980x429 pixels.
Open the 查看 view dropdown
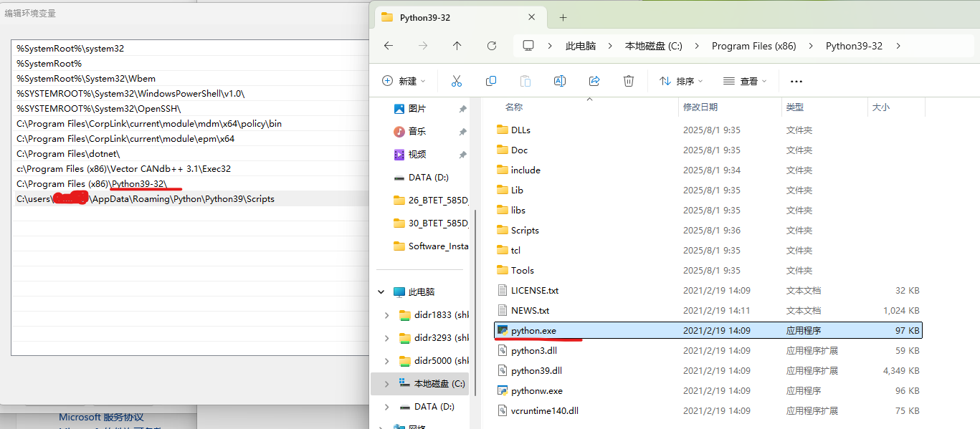point(745,81)
